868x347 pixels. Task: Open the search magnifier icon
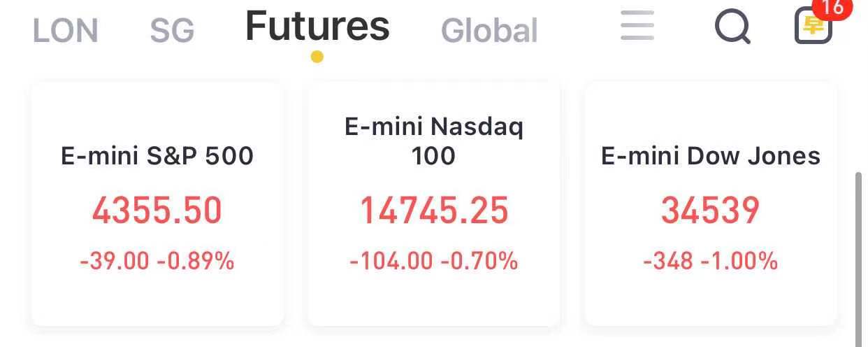tap(732, 28)
